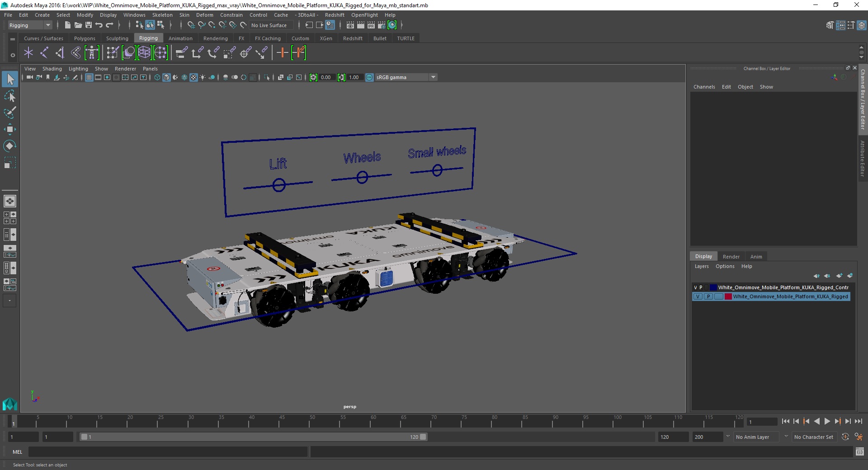This screenshot has width=868, height=470.
Task: Click the Create Locator shelf icon
Action: click(28, 53)
